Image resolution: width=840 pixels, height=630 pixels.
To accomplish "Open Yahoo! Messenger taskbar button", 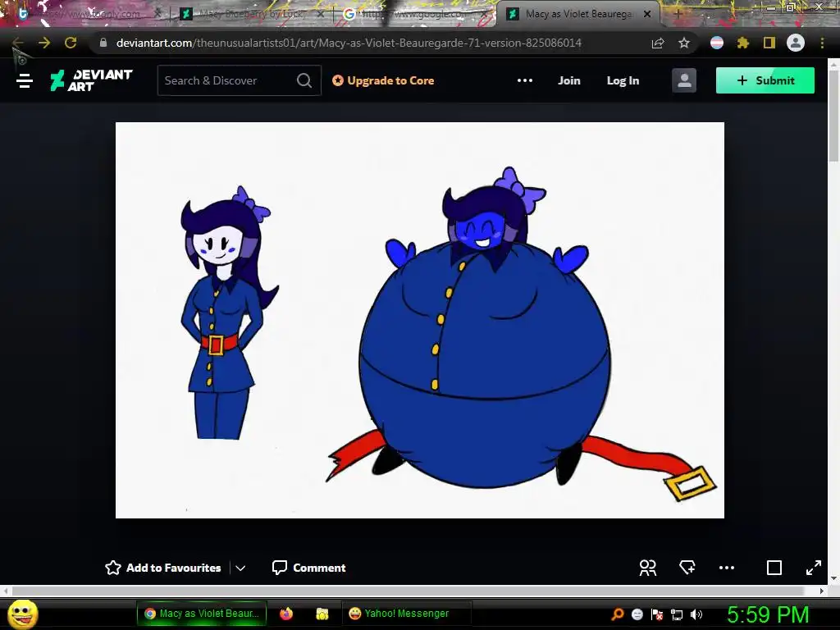I will [406, 614].
